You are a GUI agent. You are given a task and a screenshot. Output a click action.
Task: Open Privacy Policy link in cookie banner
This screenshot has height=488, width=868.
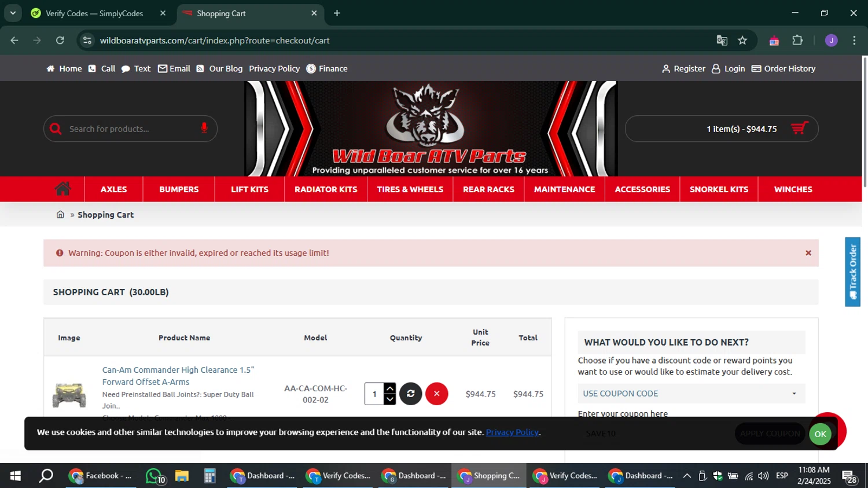click(x=512, y=432)
